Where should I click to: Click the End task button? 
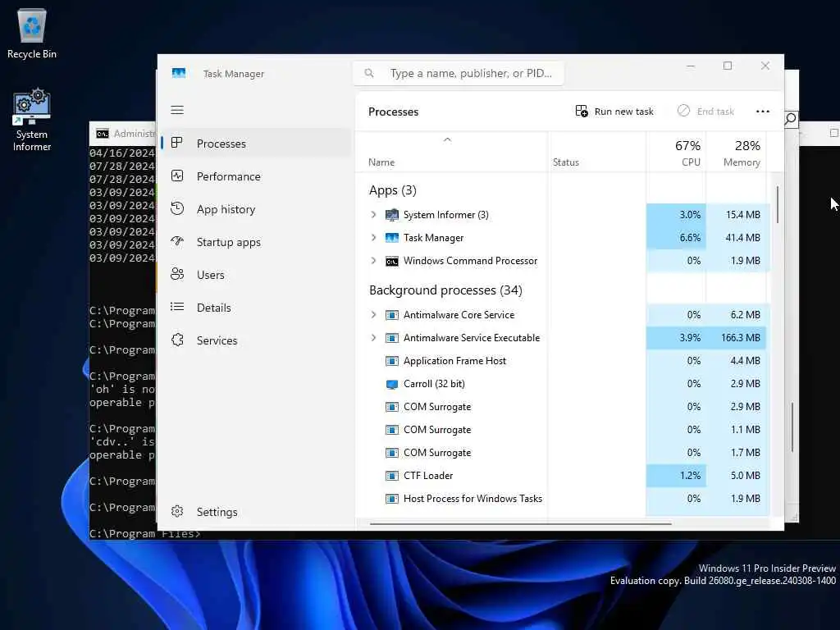click(705, 112)
